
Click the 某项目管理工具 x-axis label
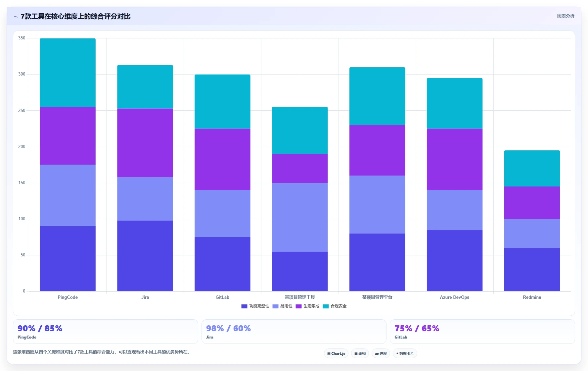click(300, 297)
